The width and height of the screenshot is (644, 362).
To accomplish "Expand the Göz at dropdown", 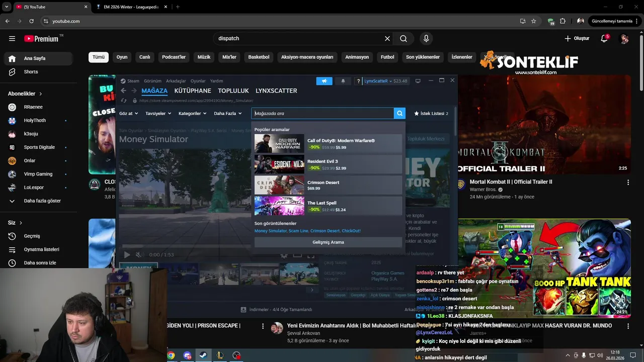I will (x=128, y=114).
